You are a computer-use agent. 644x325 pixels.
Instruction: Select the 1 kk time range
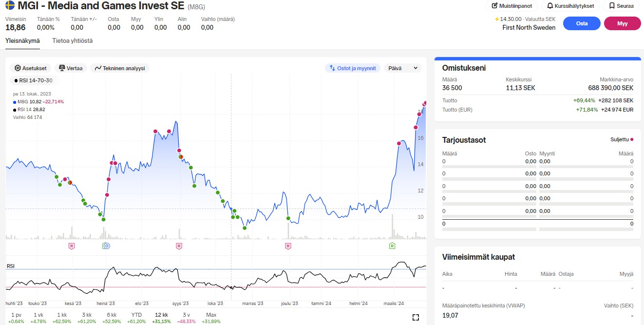[x=61, y=318]
